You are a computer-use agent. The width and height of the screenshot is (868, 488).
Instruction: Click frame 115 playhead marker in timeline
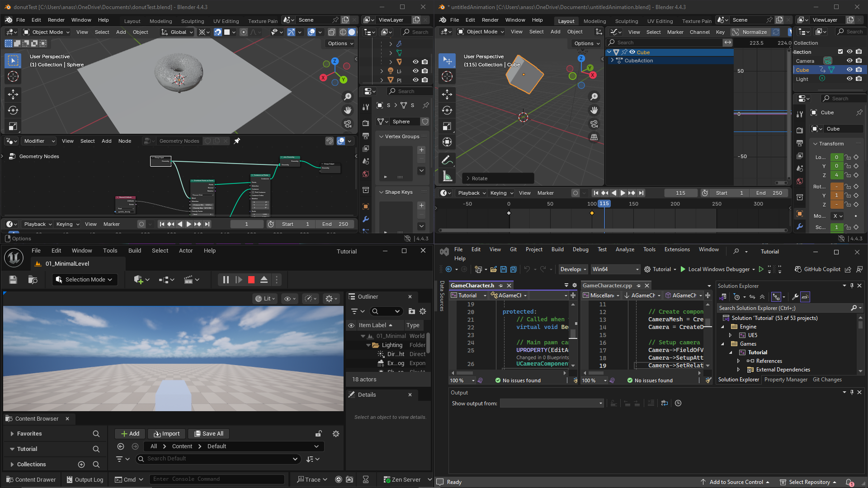point(604,204)
